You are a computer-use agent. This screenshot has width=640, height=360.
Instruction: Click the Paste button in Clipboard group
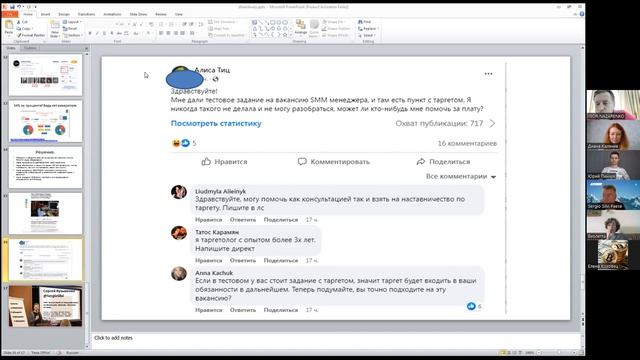(x=9, y=28)
